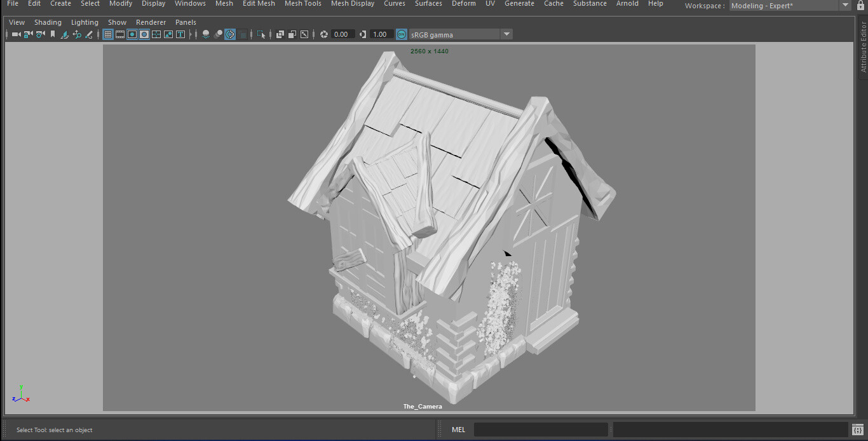Bookmark the current camera view
Viewport: 868px width, 441px height.
tap(53, 34)
